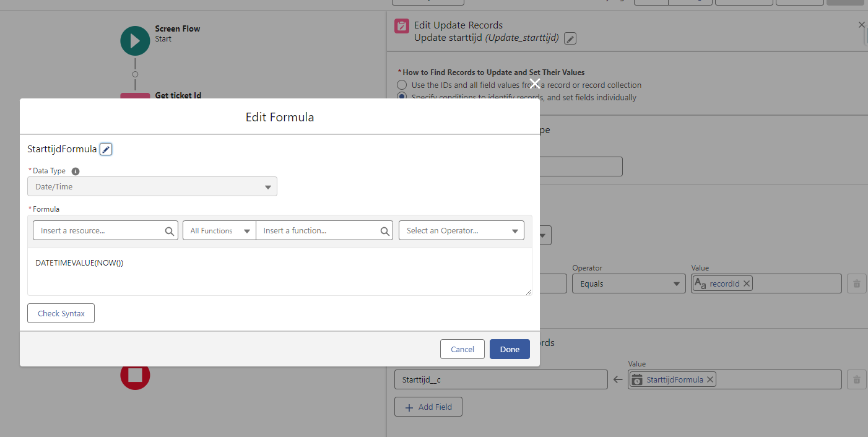Click the search icon in Insert a function

tap(384, 231)
